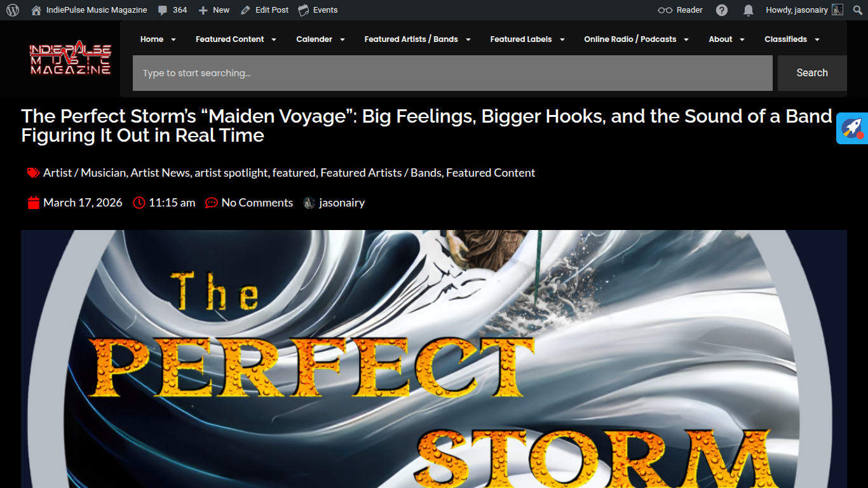Open comments count 364 in admin bar

(172, 10)
